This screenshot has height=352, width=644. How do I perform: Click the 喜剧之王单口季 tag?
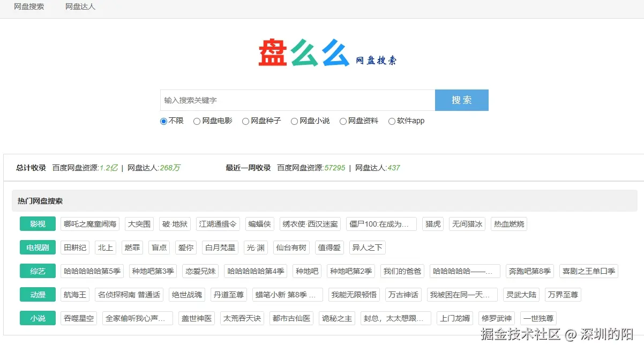pyautogui.click(x=589, y=271)
